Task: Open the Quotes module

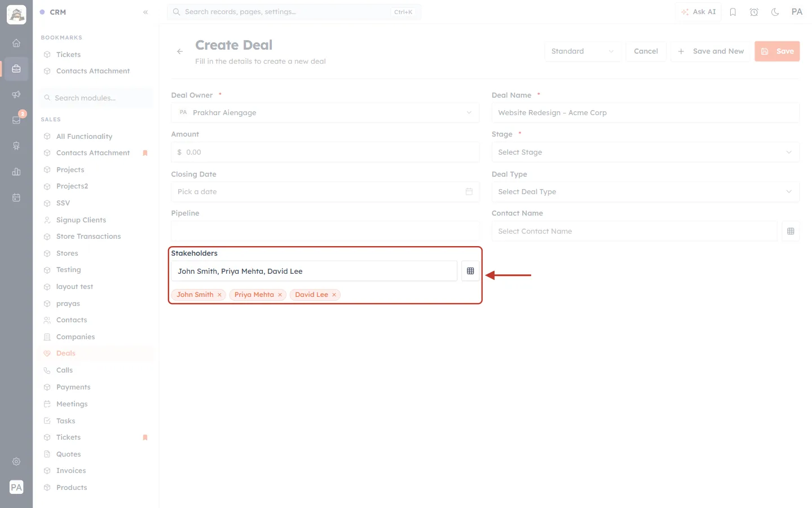Action: (69, 454)
